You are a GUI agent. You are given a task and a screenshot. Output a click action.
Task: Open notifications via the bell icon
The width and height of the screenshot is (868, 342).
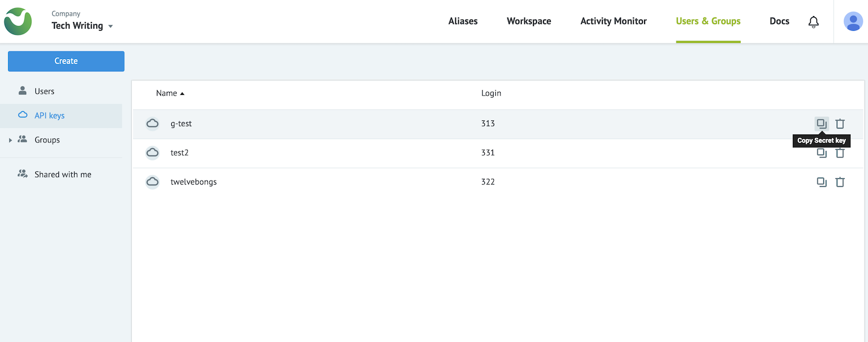click(x=814, y=21)
